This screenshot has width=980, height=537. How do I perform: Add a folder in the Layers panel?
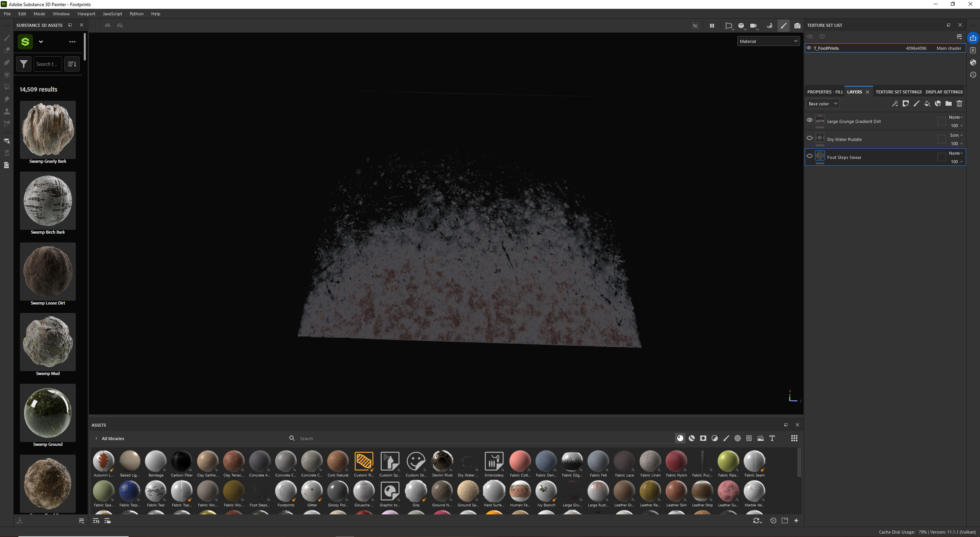click(x=948, y=103)
